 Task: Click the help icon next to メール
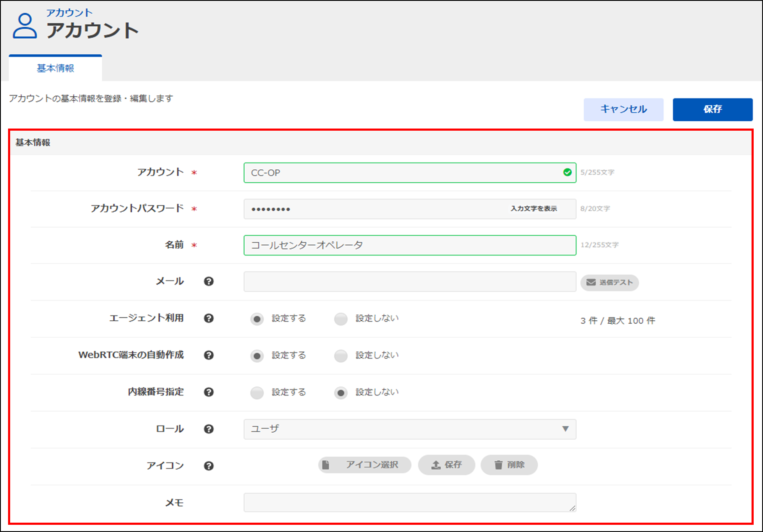coord(208,281)
